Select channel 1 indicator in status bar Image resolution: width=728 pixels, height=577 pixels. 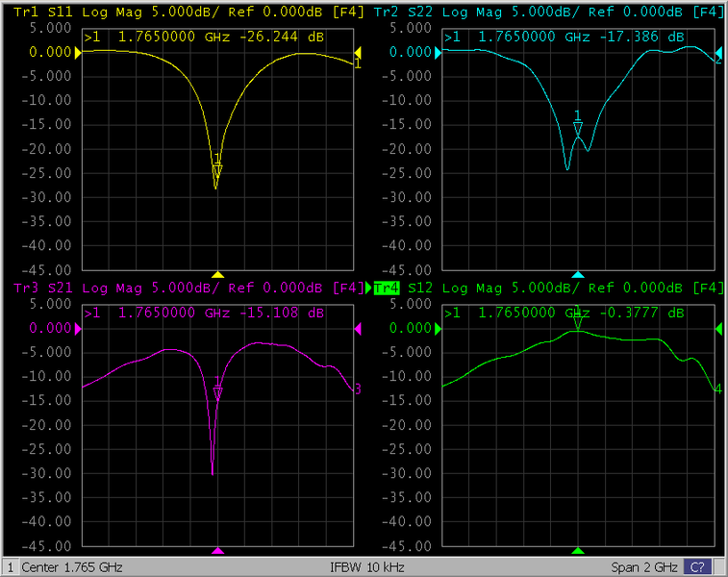[x=11, y=567]
